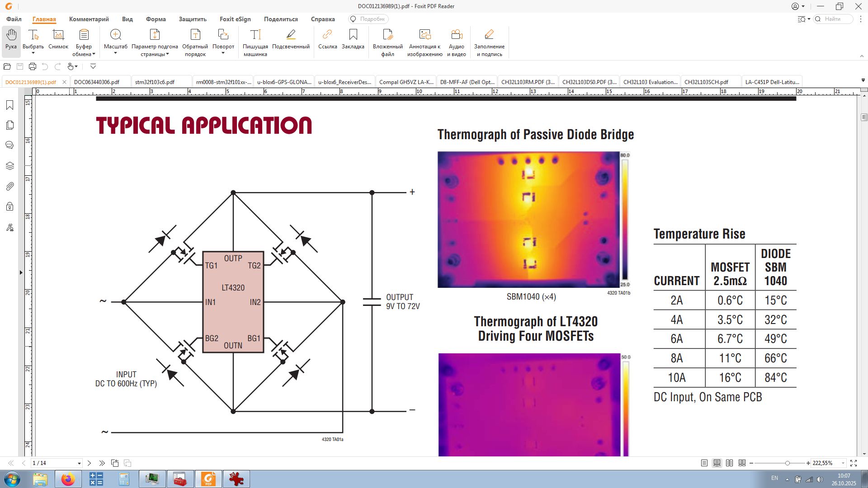This screenshot has height=488, width=868.
Task: Click the vertical scrollbar thumb
Action: coord(864,117)
